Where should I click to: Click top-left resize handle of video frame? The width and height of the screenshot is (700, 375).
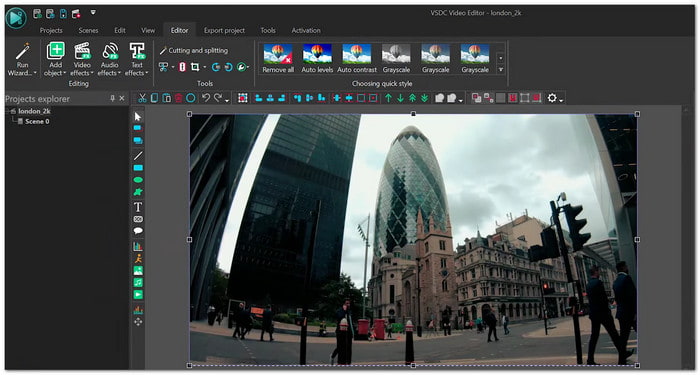[189, 114]
